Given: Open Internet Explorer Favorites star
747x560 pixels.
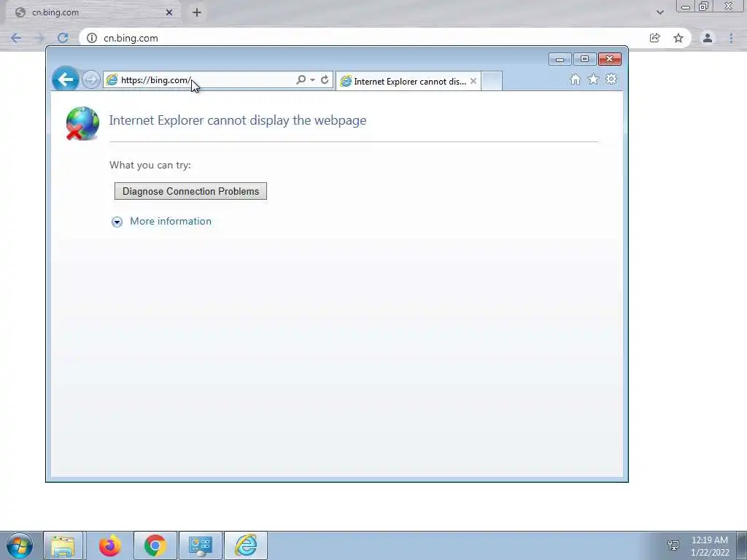Looking at the screenshot, I should tap(593, 79).
